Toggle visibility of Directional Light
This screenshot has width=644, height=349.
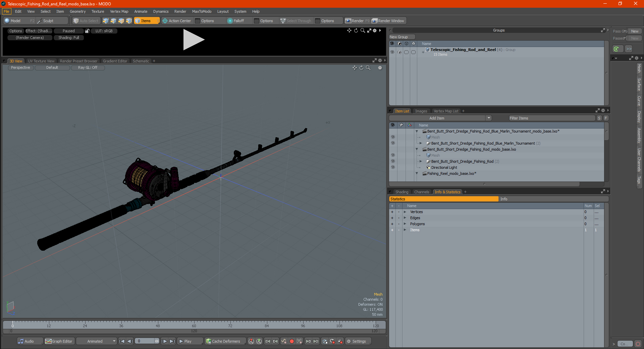[393, 167]
